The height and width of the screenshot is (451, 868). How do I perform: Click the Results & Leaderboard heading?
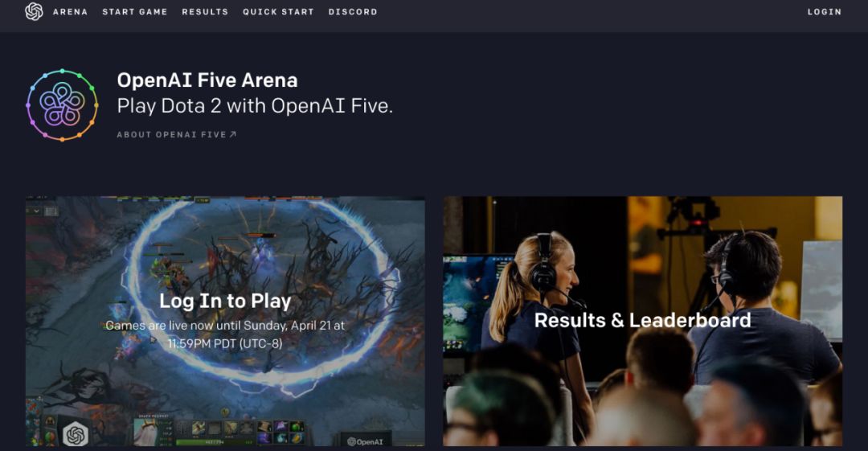[643, 320]
